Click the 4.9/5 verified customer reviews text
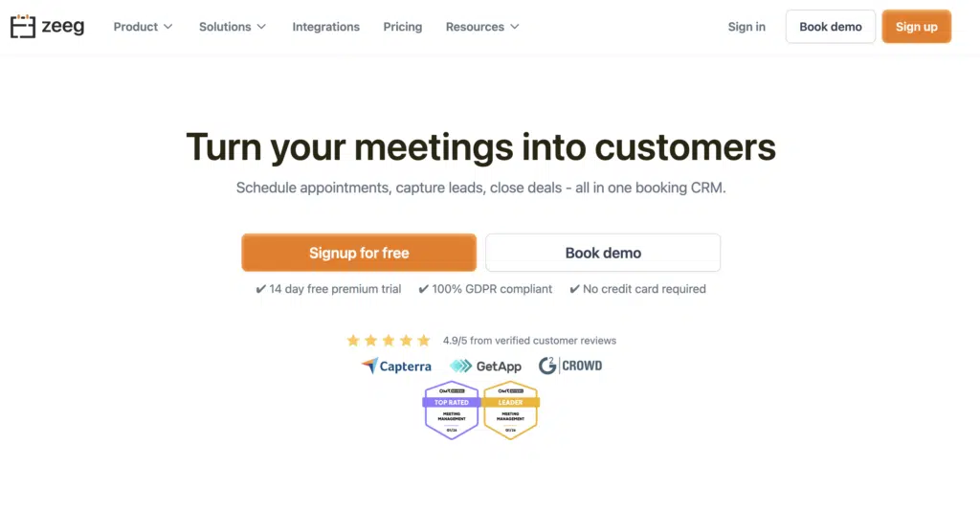 point(529,341)
